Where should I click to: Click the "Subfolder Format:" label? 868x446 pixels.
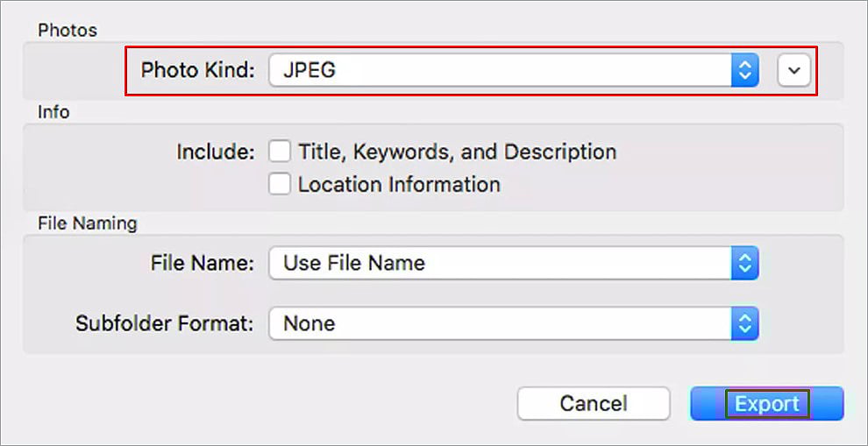click(164, 323)
